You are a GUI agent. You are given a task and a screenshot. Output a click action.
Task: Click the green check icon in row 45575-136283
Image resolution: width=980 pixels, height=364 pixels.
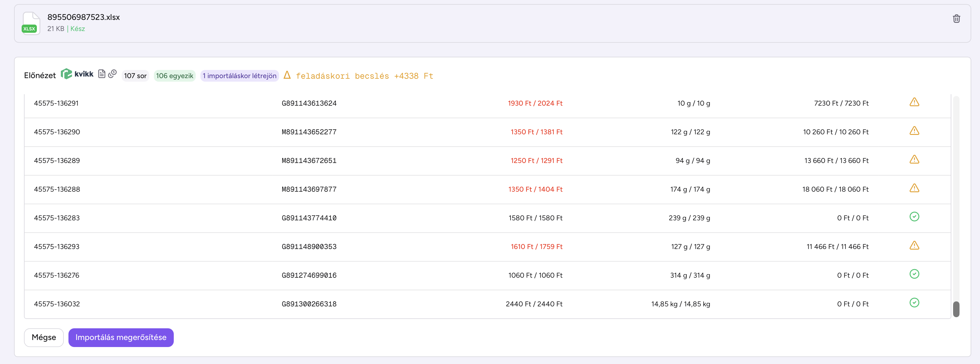pyautogui.click(x=914, y=217)
